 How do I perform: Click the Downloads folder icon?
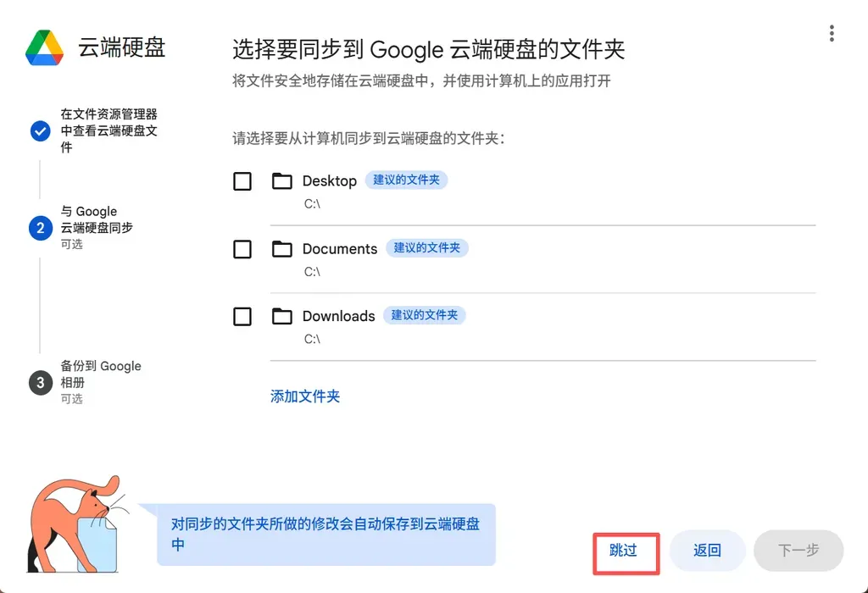[x=281, y=316]
